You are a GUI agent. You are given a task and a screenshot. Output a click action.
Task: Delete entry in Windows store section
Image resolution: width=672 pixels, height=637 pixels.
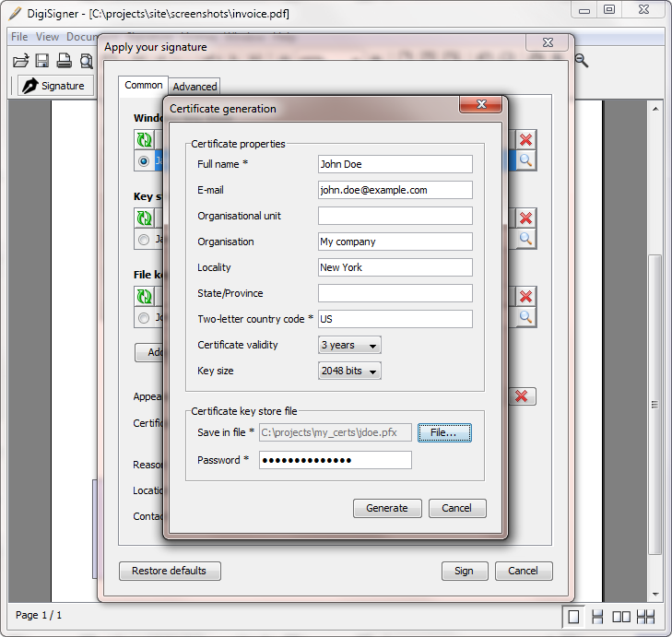click(x=525, y=140)
